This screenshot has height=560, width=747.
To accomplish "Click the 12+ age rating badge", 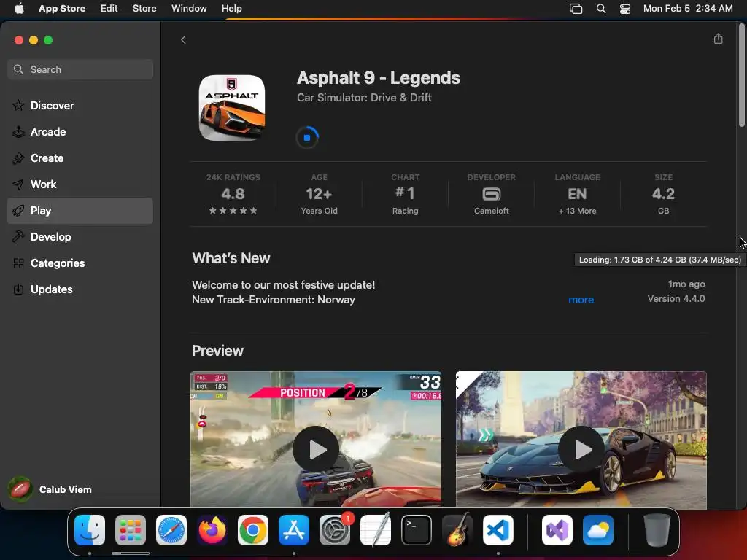I will [x=320, y=194].
